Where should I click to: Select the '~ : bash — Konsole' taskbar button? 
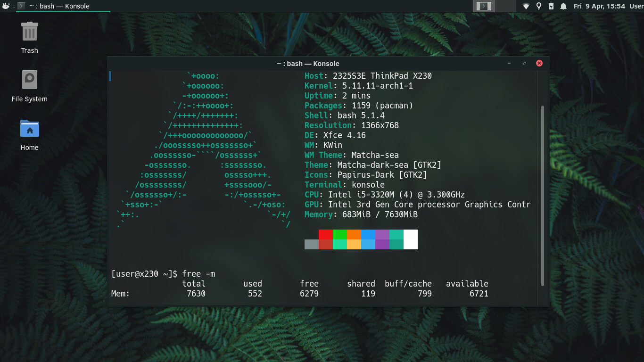click(x=63, y=6)
